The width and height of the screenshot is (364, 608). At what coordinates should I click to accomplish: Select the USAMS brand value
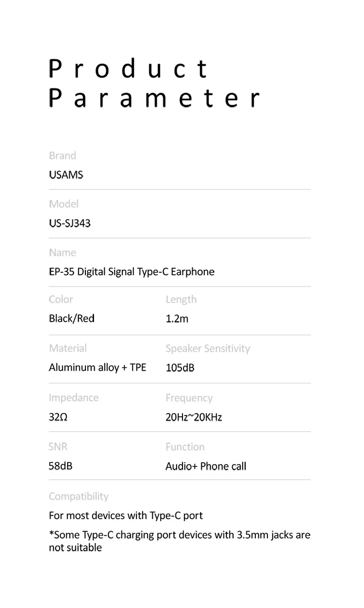[66, 175]
